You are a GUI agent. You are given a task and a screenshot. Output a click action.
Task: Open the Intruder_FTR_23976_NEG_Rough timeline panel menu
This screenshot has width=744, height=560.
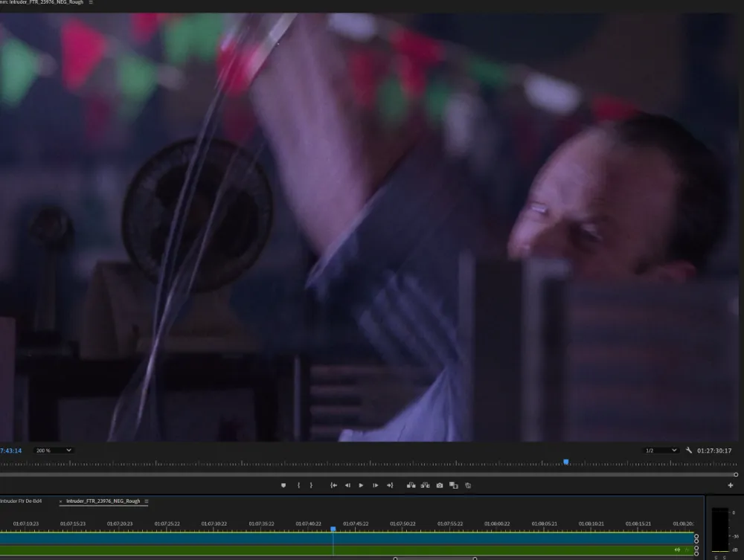(147, 501)
